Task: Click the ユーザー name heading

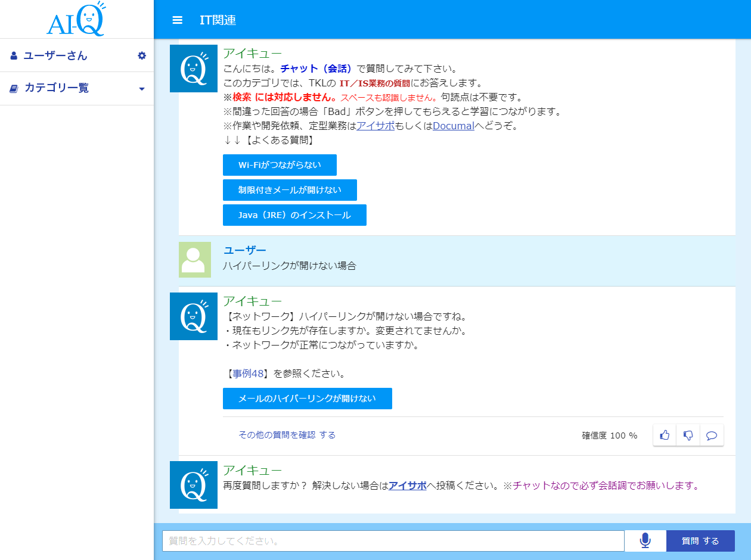Action: click(244, 250)
